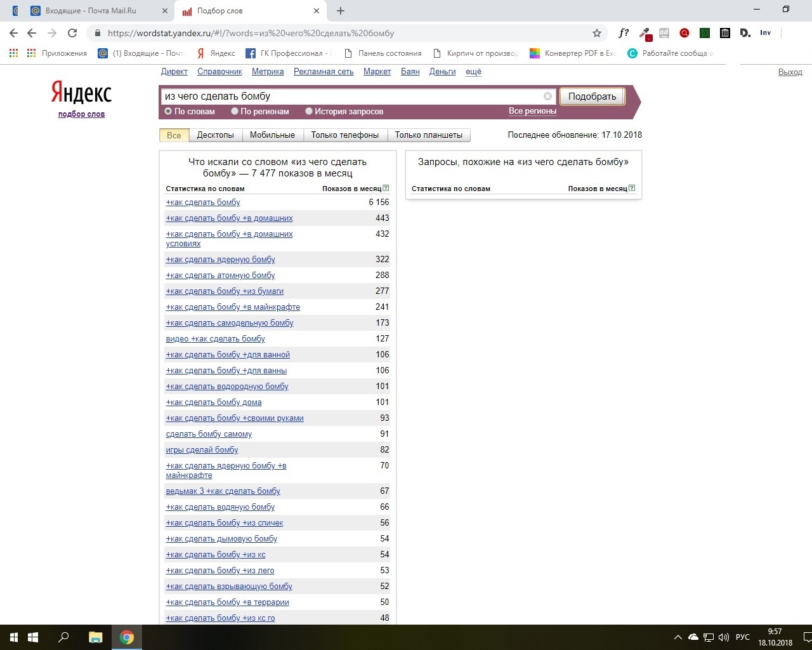Click the Yandex logo
This screenshot has height=650, width=812.
click(81, 93)
